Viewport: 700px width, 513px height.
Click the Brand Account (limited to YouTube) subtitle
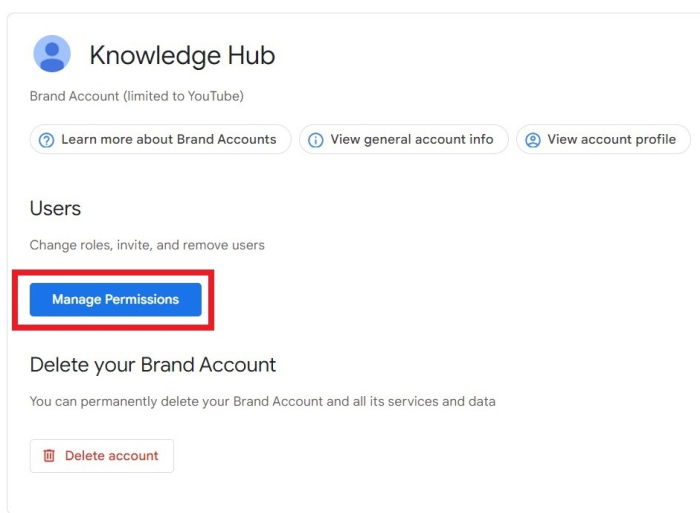137,97
